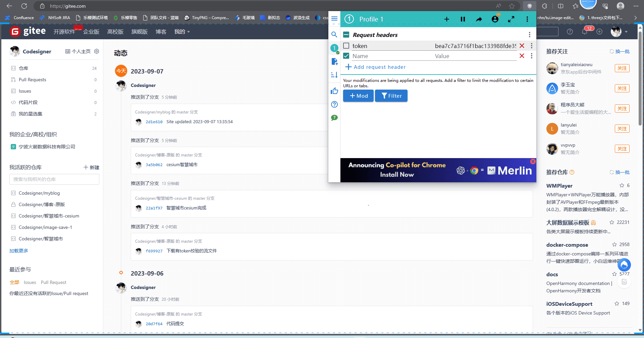Open Codesigner/myblog repository

point(39,193)
